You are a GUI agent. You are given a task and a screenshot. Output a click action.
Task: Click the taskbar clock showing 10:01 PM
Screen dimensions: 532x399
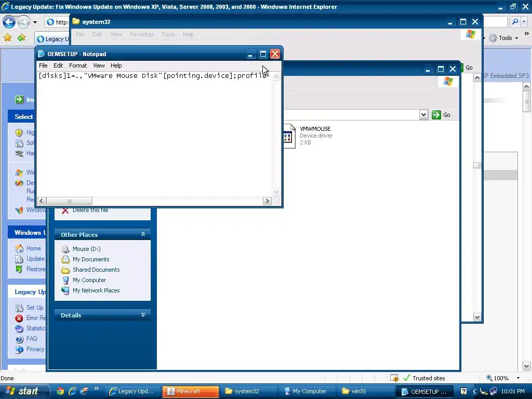[x=513, y=392]
